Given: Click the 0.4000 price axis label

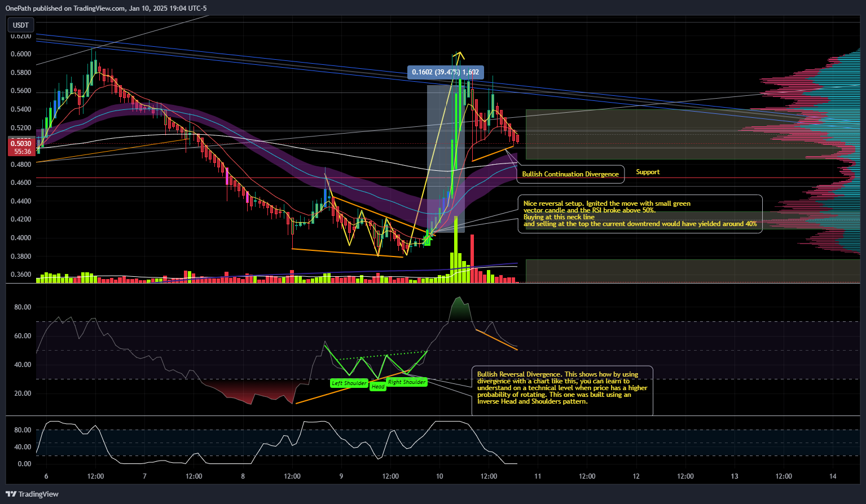Looking at the screenshot, I should (x=21, y=238).
